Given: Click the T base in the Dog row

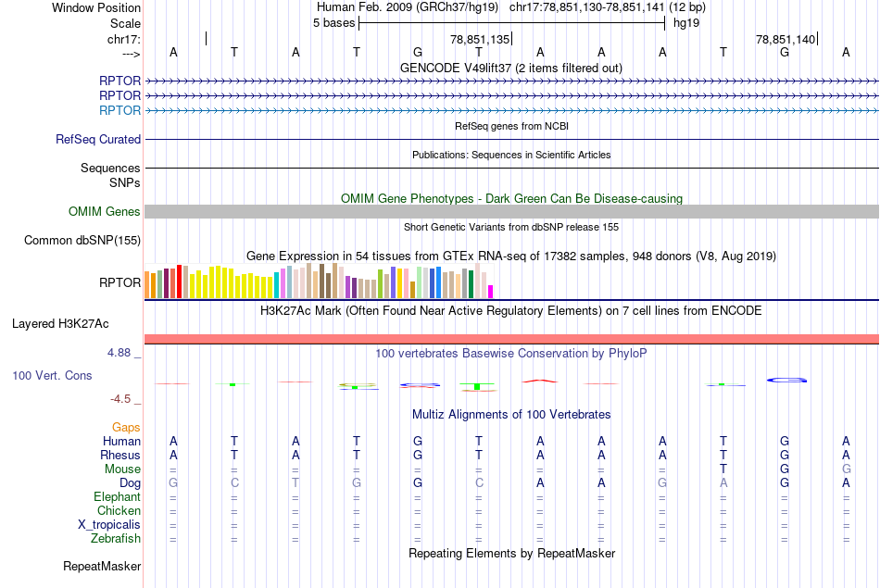Looking at the screenshot, I should pos(295,482).
